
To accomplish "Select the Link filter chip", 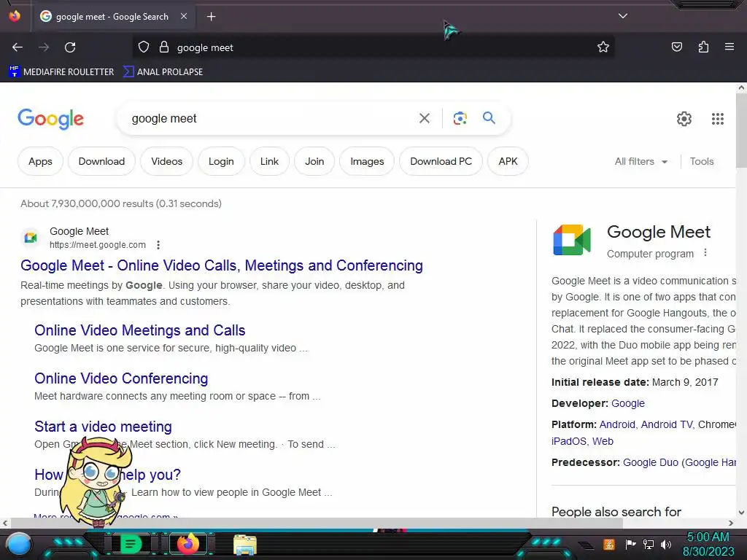I will point(269,161).
